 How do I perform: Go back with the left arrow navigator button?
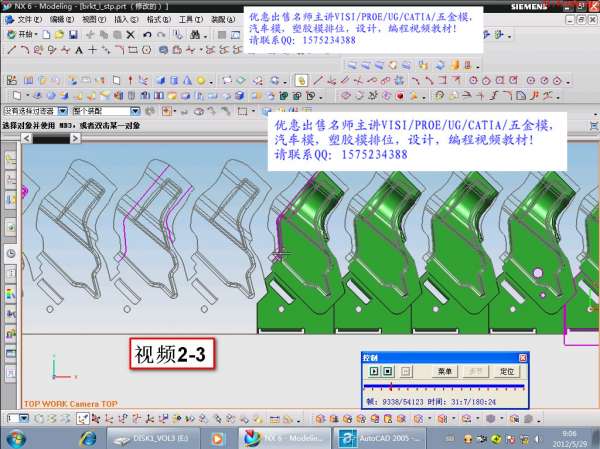(26, 138)
